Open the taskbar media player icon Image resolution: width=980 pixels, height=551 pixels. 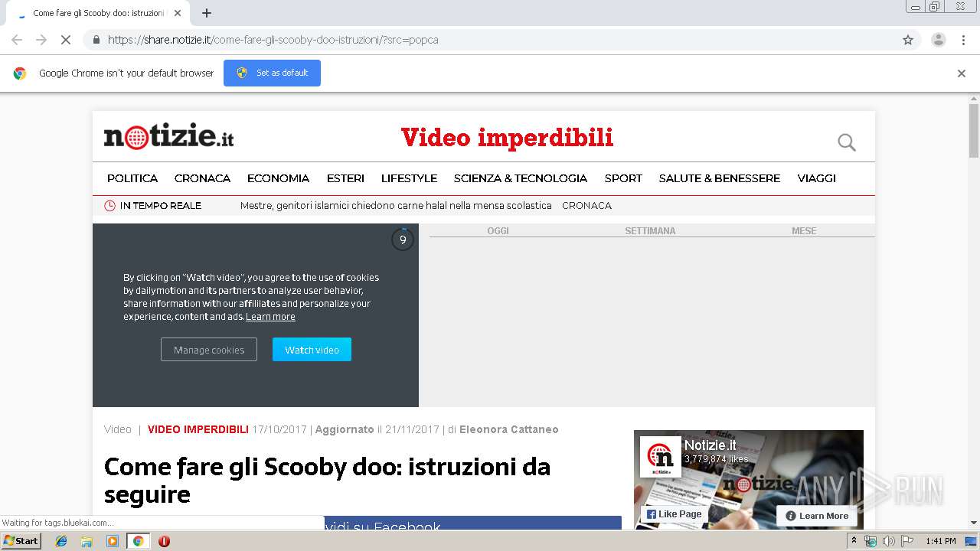pyautogui.click(x=113, y=541)
